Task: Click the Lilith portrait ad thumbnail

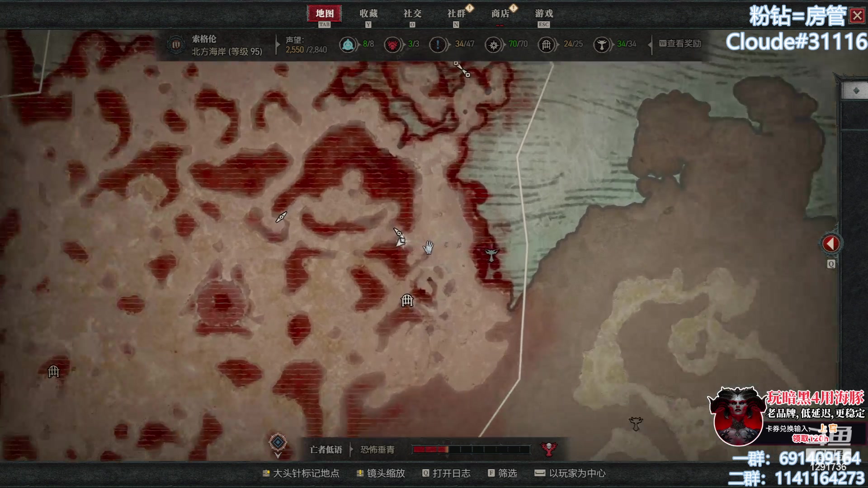Action: (x=738, y=416)
